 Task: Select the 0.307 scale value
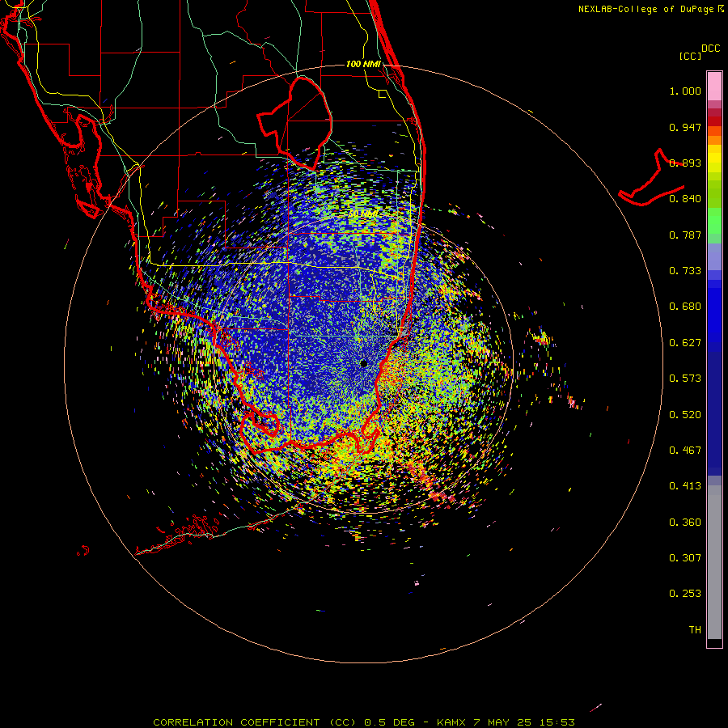point(685,558)
